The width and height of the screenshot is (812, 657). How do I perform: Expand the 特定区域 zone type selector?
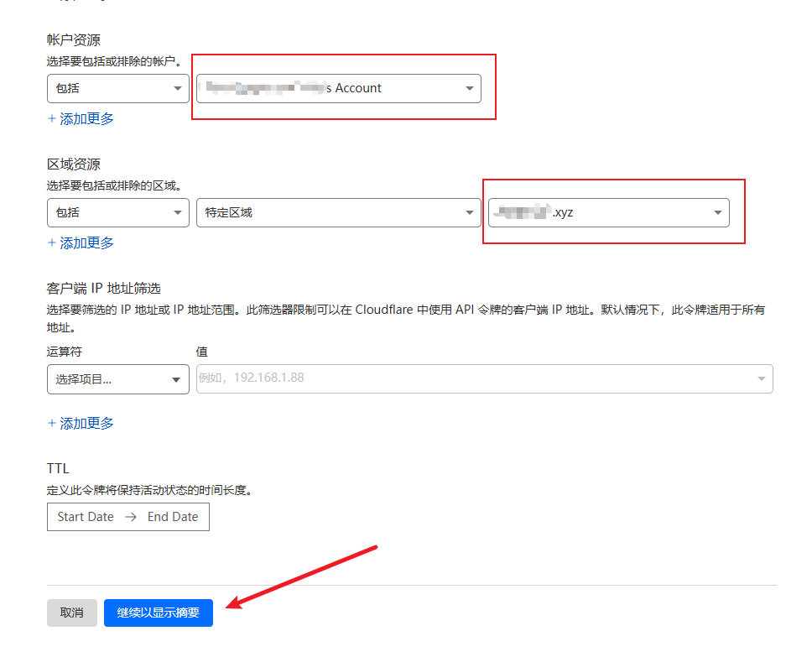[336, 213]
